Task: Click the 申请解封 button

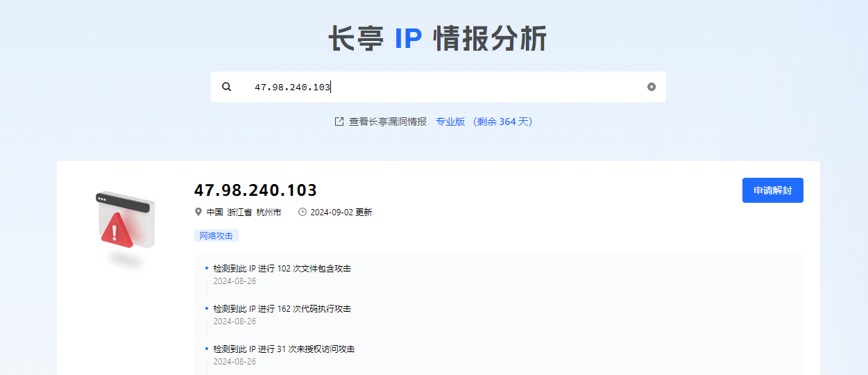Action: coord(773,190)
